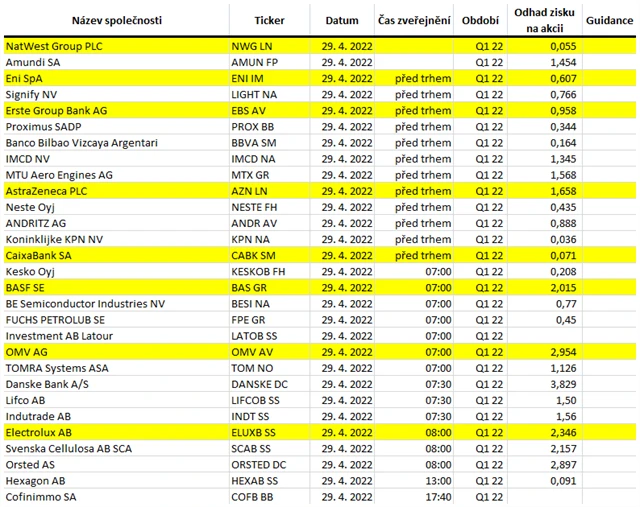
Task: Click the 'Název společnosti' column header
Action: (x=114, y=20)
